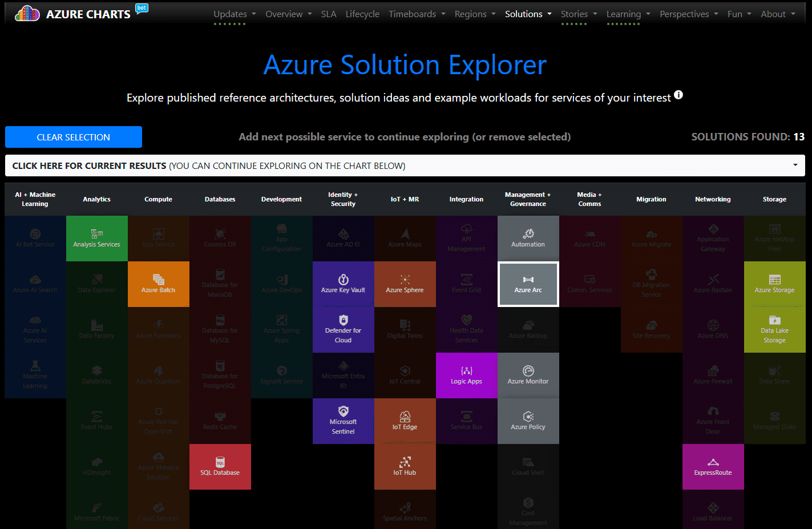The height and width of the screenshot is (529, 812).
Task: Select the IoT Hub tile
Action: pyautogui.click(x=405, y=467)
